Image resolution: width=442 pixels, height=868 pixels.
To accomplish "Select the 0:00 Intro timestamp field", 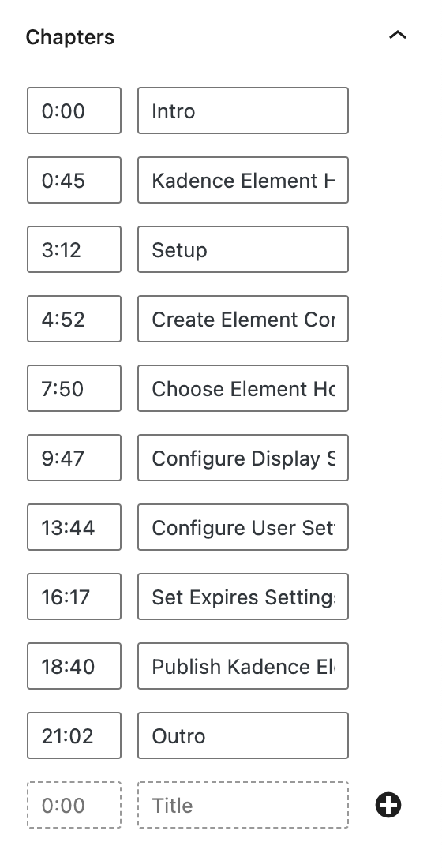I will [x=74, y=110].
